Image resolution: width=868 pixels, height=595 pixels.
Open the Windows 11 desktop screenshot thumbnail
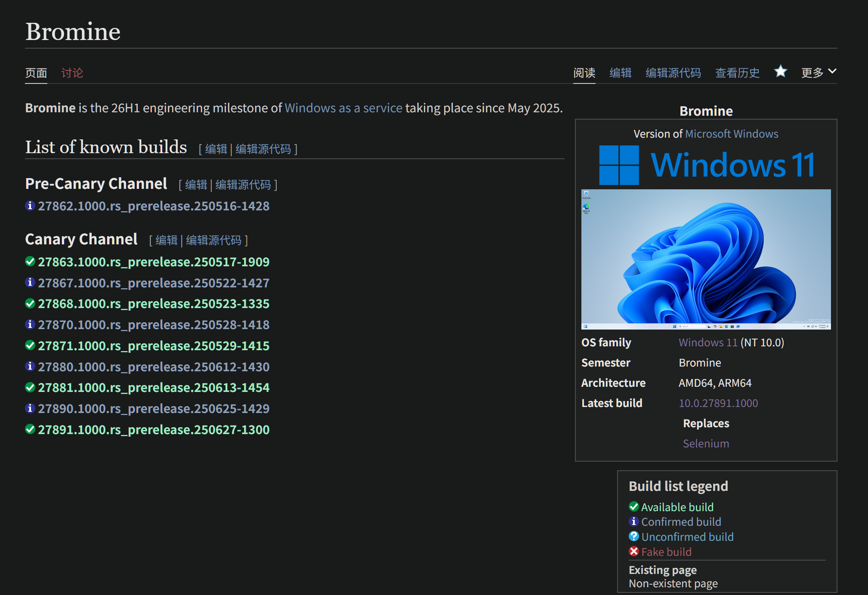tap(706, 259)
